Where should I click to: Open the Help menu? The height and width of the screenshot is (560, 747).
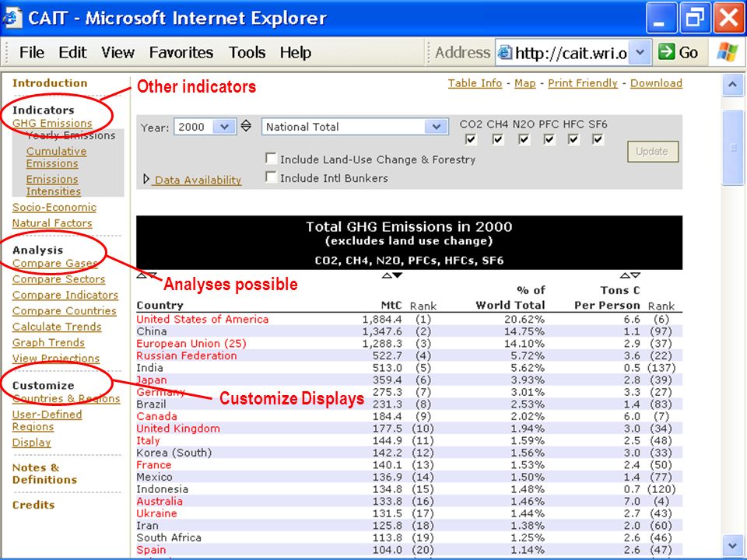(x=296, y=52)
